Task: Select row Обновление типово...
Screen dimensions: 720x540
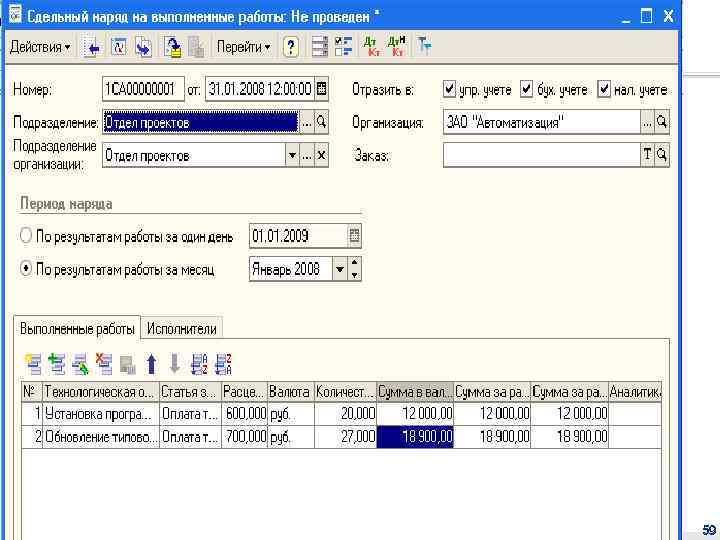Action: point(341,437)
